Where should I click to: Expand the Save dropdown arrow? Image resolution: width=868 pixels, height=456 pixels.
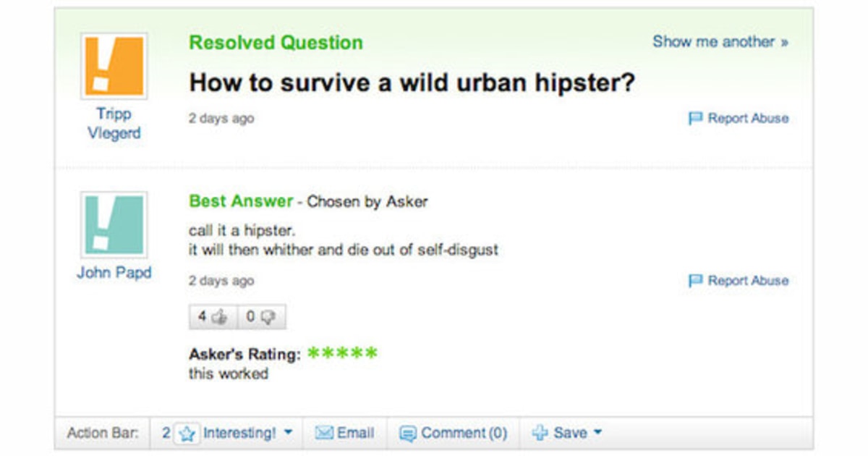coord(597,433)
